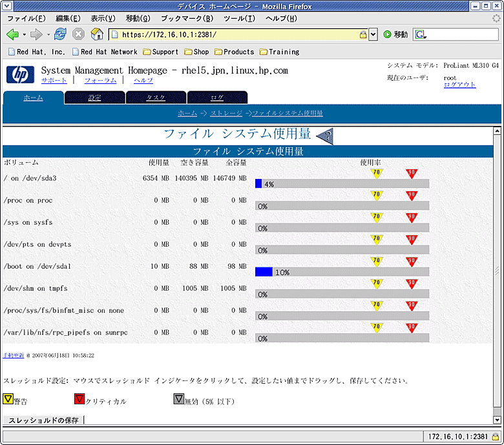Click the grey disabled legend icon
The height and width of the screenshot is (445, 504).
coord(179,398)
